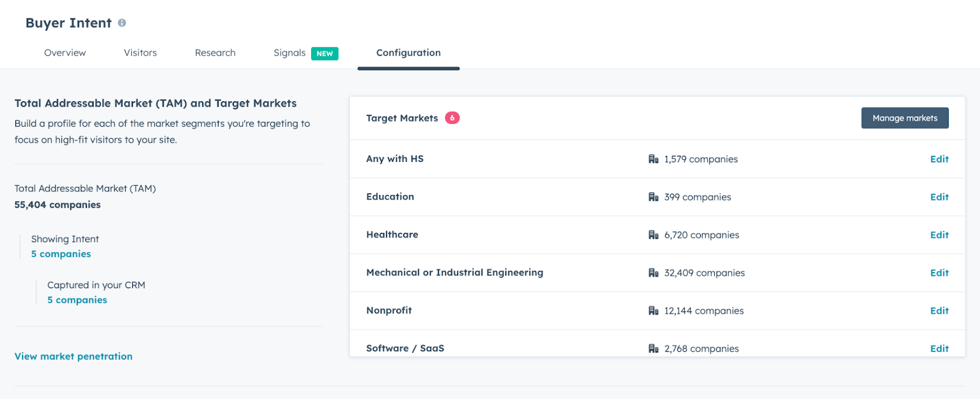
Task: Open View market penetration link
Action: pos(73,356)
